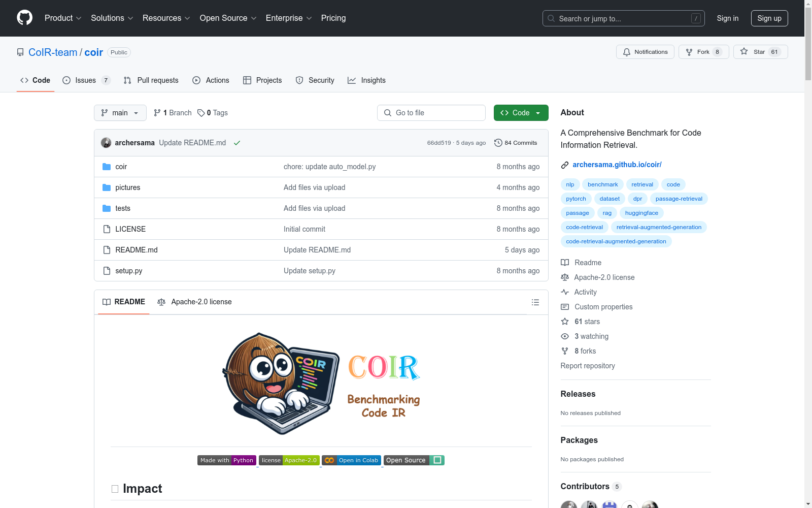Open the README outline list icon
Screen dimensions: 812x508
point(535,302)
